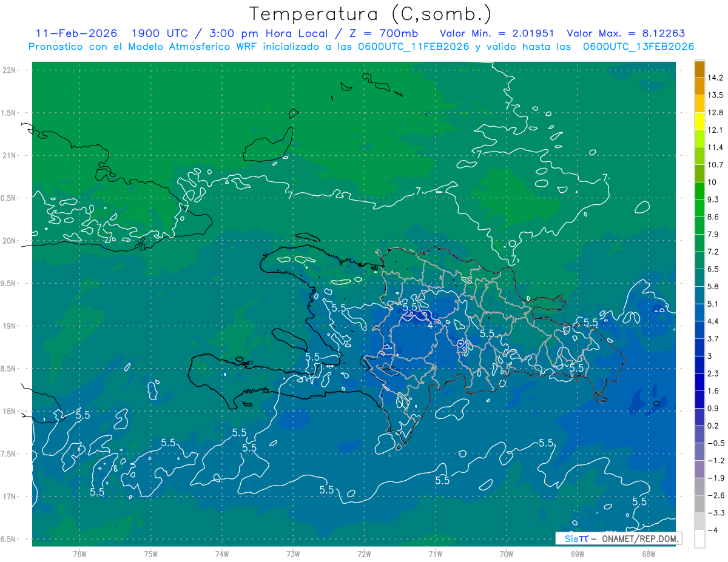Click the '70W' longitude axis label
The image size is (728, 562).
coord(507,554)
